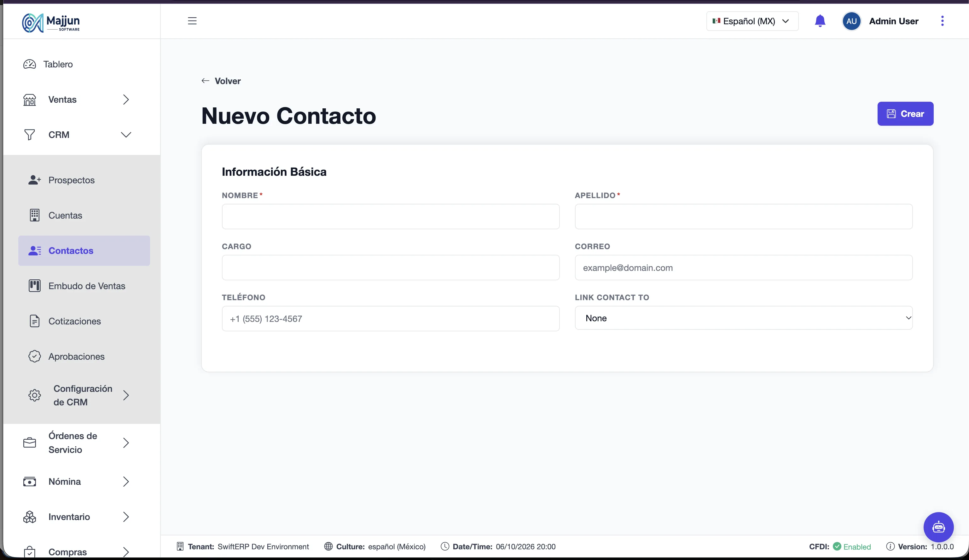Open the Link Contact To dropdown

point(743,318)
